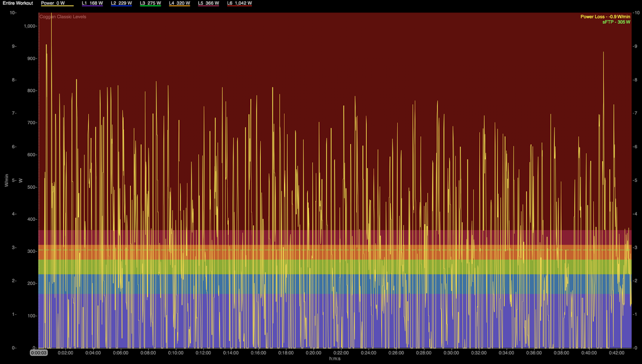Click the 0:38:00 time axis label

[561, 353]
